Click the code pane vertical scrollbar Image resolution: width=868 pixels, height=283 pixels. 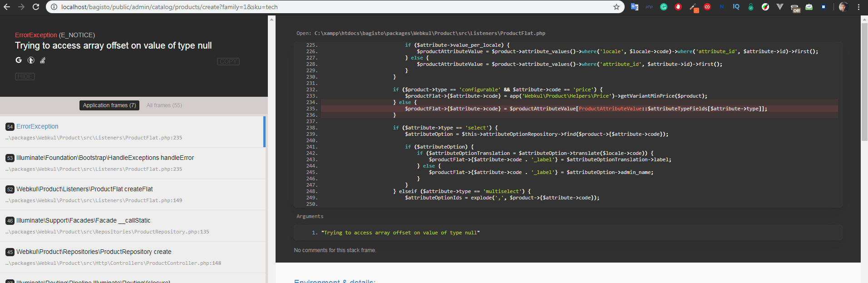(x=864, y=82)
